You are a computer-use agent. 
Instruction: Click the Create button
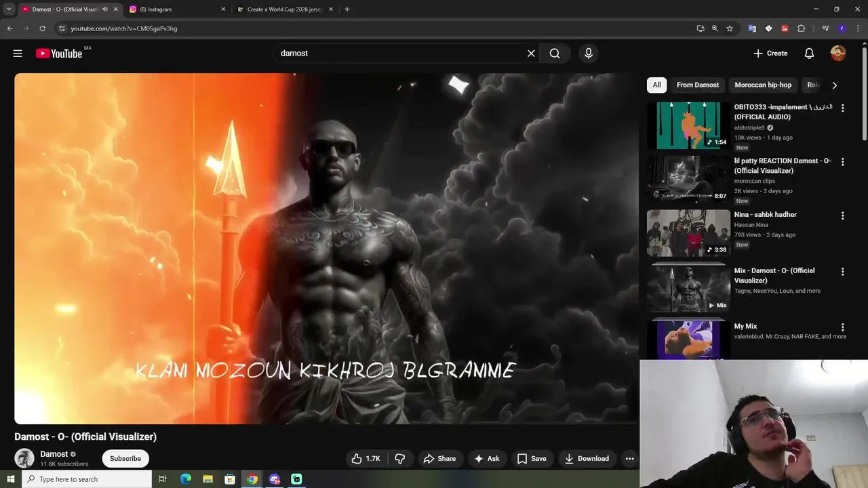tap(770, 54)
